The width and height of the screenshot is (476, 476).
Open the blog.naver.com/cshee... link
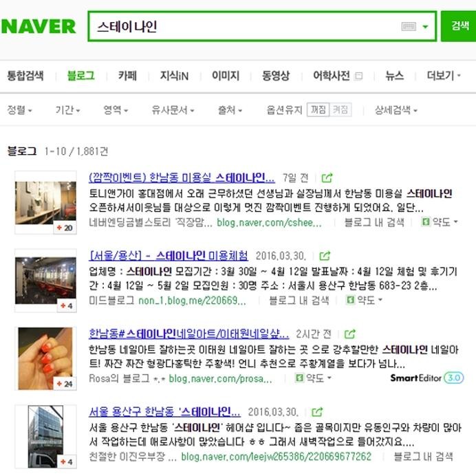[x=269, y=222]
